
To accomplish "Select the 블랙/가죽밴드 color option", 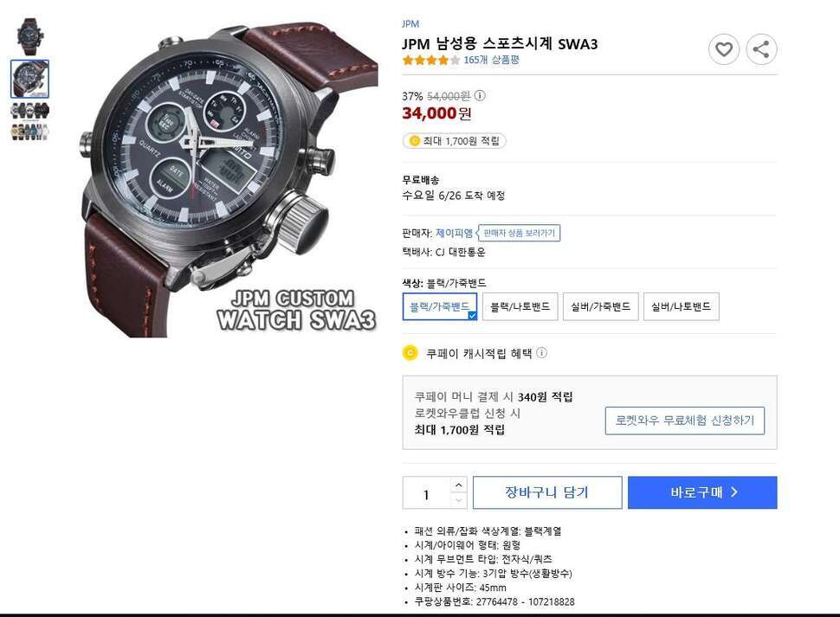I will [440, 306].
